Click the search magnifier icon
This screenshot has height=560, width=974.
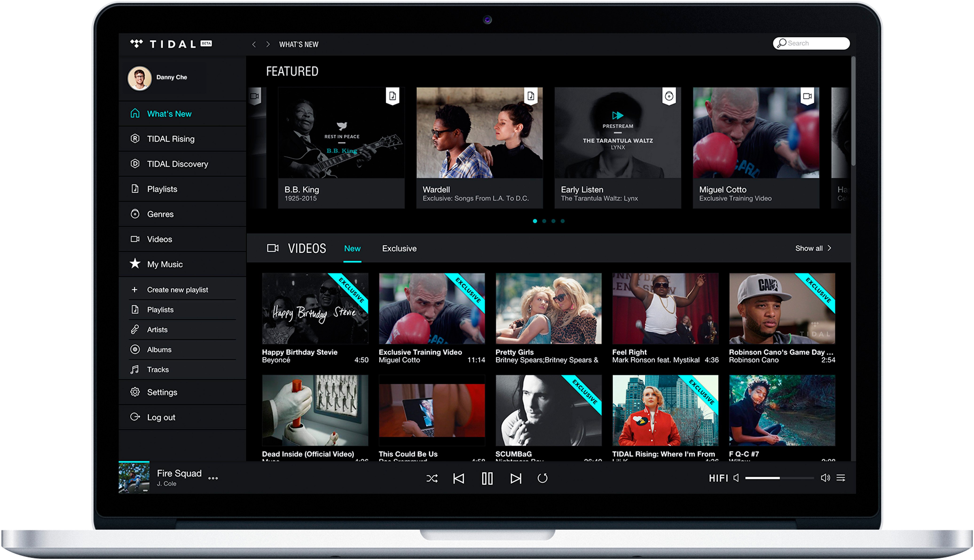pos(781,43)
